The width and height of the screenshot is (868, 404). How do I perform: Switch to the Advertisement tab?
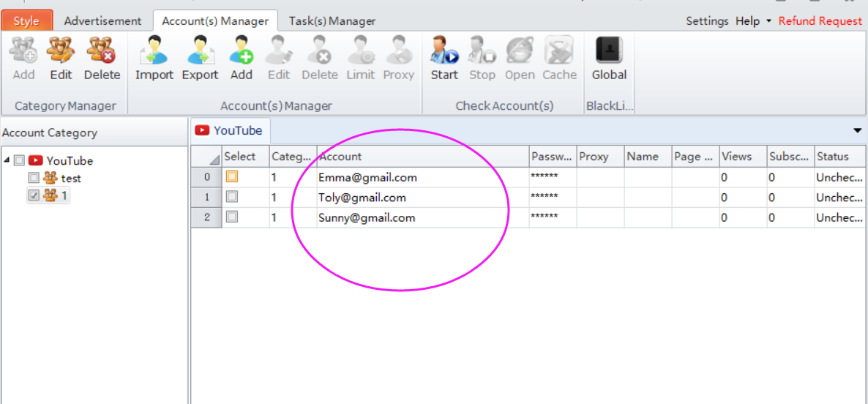[x=102, y=21]
